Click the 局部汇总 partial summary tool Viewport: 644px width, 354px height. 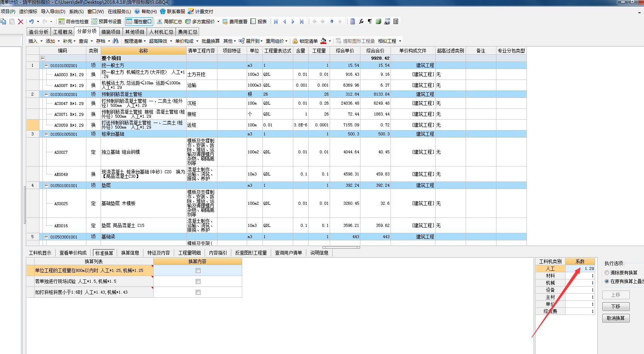click(x=169, y=21)
